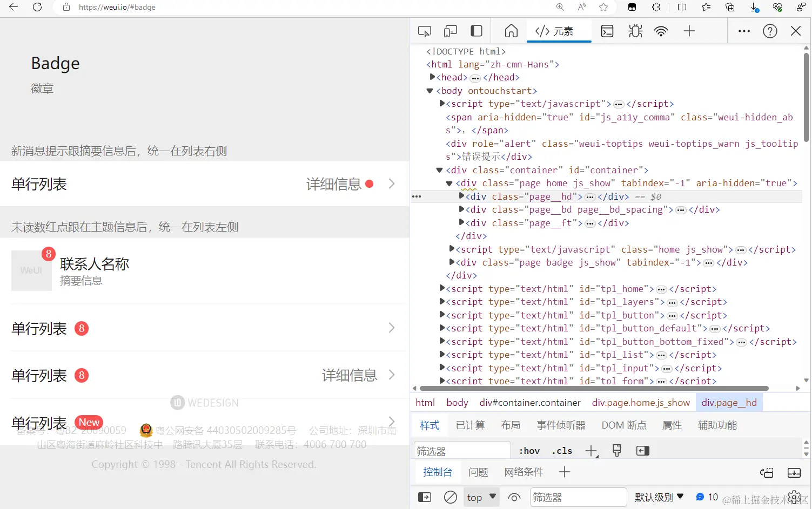
Task: Open the browser favorites list icon
Action: 706,7
